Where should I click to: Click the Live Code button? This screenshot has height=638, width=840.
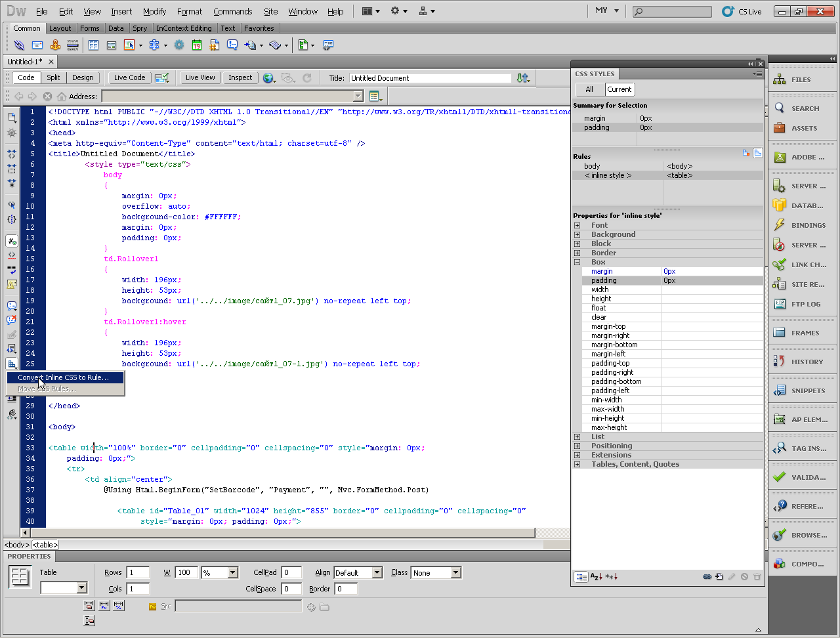click(x=129, y=77)
